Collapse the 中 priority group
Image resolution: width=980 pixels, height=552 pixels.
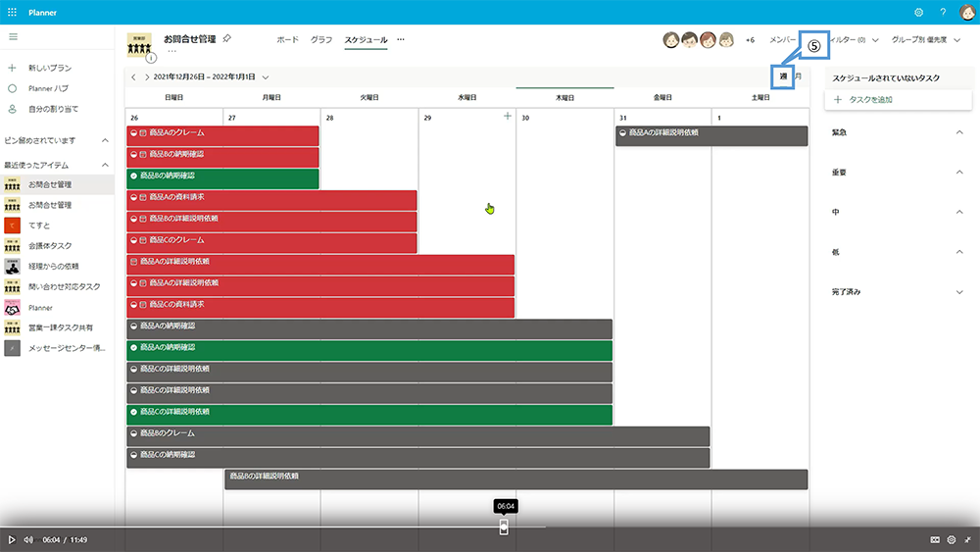[959, 213]
